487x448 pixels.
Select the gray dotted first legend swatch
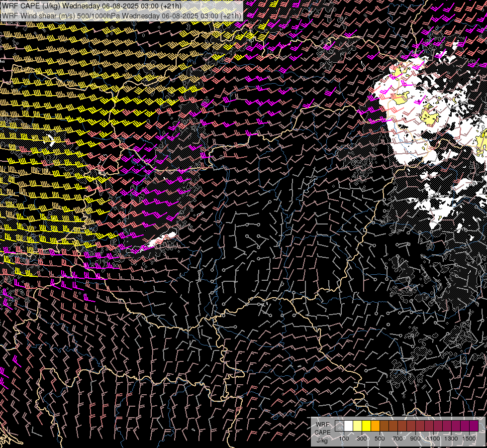click(339, 426)
